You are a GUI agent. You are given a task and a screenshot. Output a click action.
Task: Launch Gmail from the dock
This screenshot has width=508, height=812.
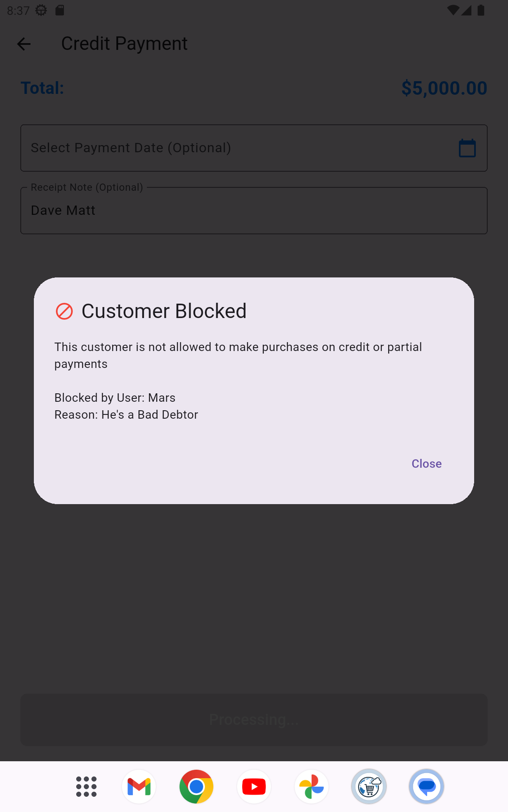click(x=139, y=787)
